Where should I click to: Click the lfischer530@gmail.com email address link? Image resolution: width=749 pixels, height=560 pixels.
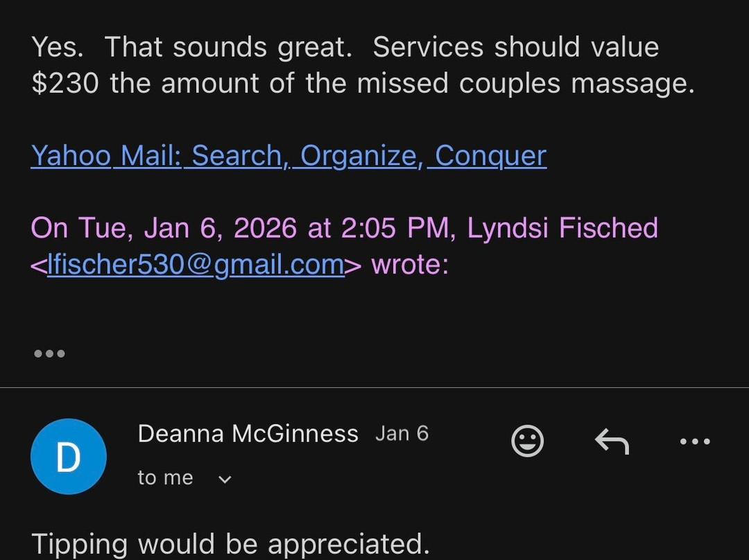(x=196, y=265)
